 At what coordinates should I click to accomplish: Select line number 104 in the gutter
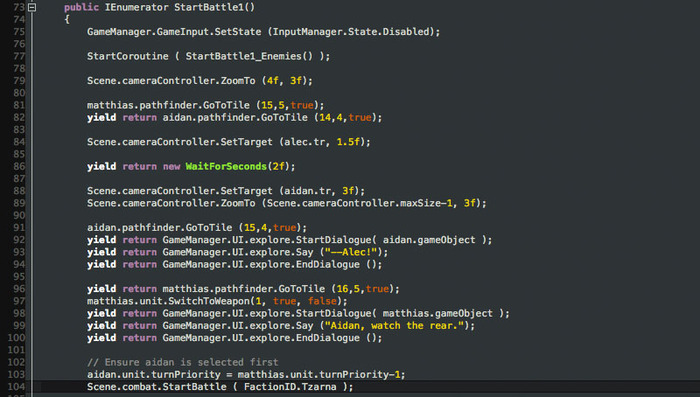16,387
